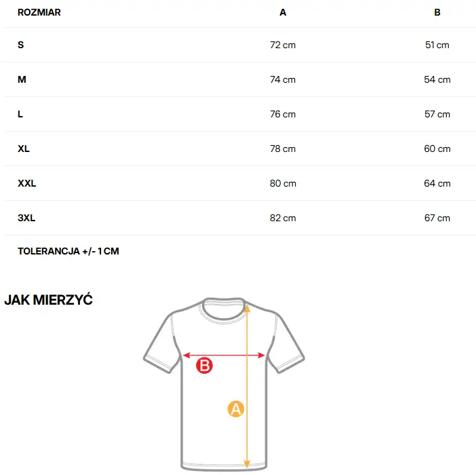Click the TOLERANCJA +/- 1 CM note
This screenshot has width=476, height=475.
point(68,251)
